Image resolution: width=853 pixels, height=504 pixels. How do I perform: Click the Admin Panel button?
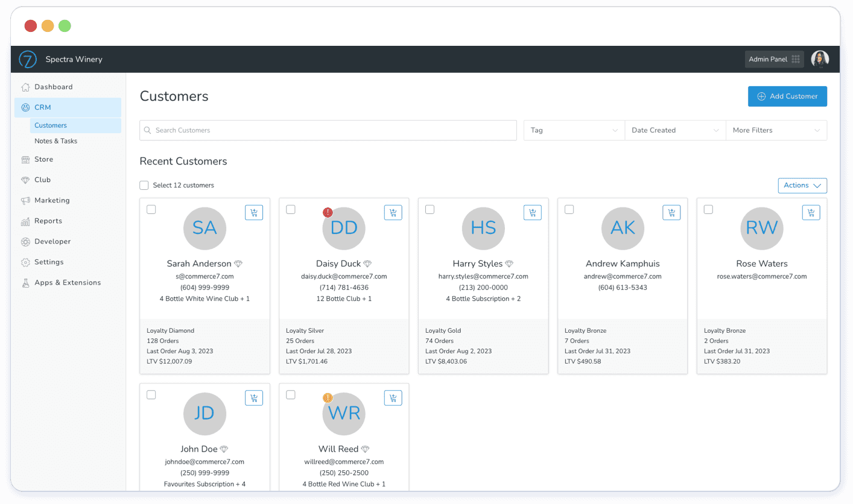tap(774, 59)
